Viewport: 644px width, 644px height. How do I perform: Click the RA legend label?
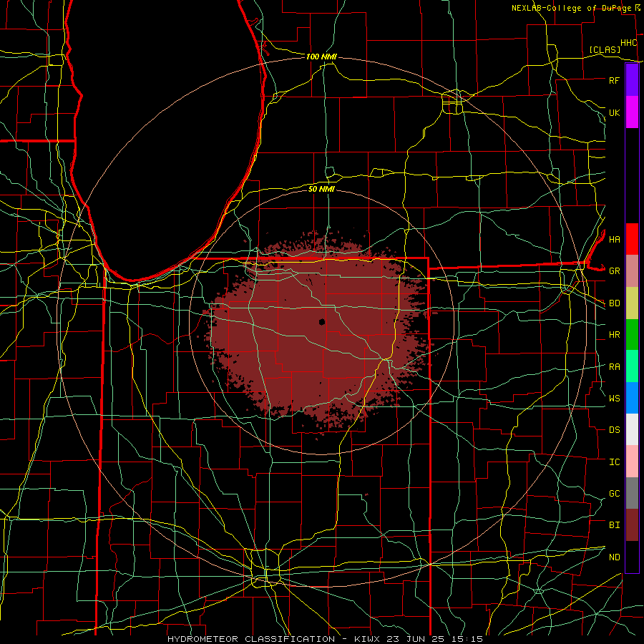[x=614, y=367]
